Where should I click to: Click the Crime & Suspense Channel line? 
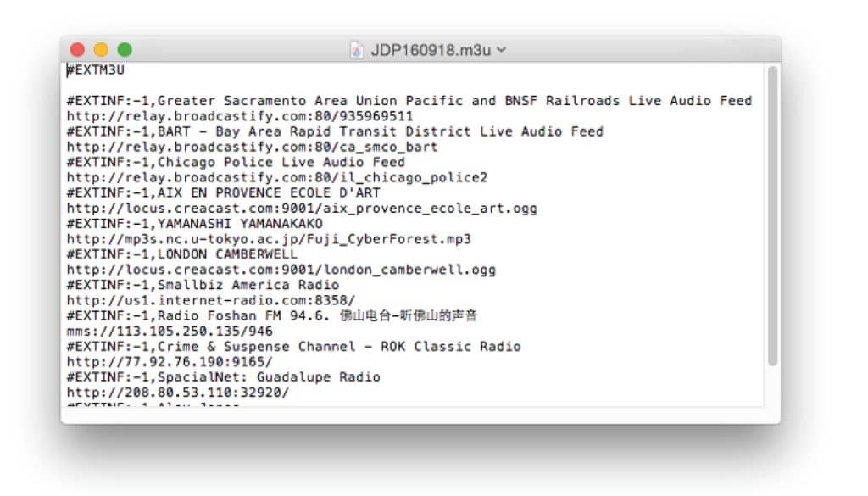point(293,347)
